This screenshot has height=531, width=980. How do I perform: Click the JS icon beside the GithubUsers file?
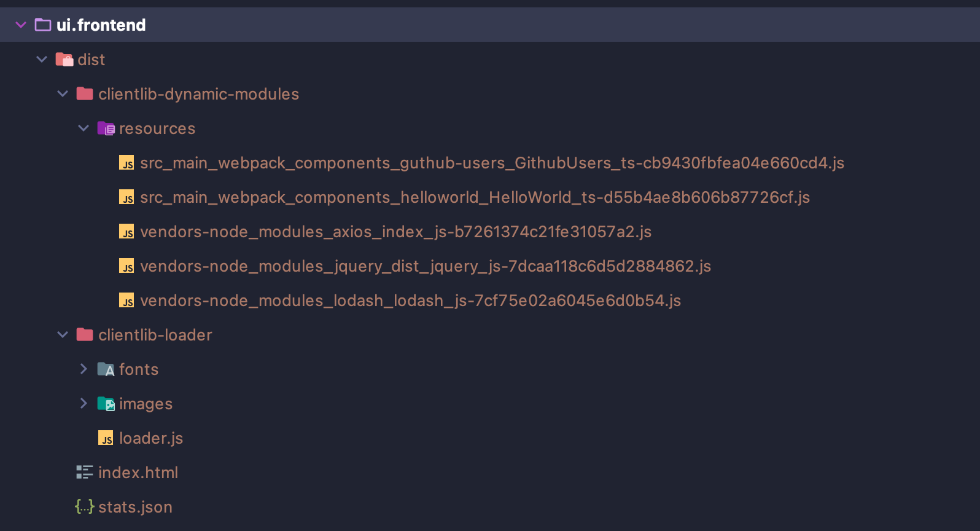127,163
